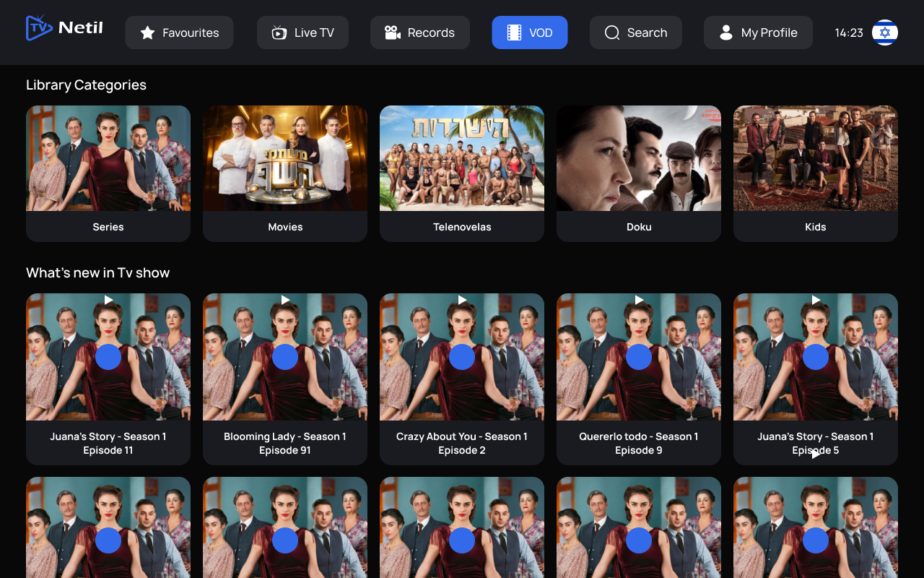The height and width of the screenshot is (578, 924).
Task: Click the Israel flag language icon
Action: (884, 33)
